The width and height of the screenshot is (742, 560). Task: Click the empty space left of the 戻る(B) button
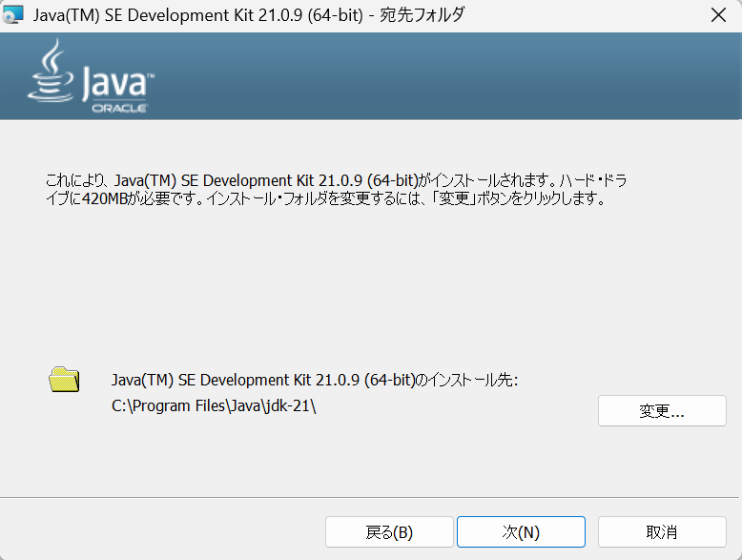point(162,532)
